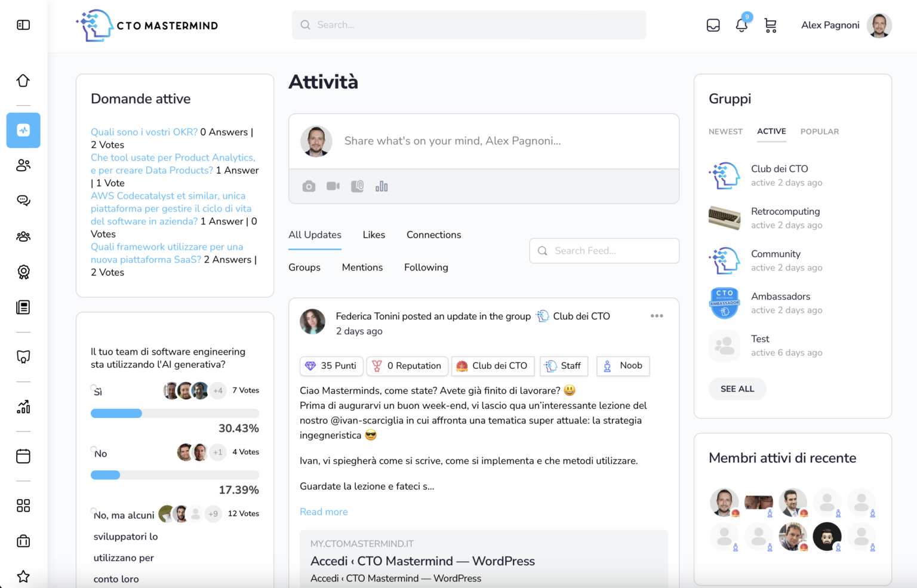Screen dimensions: 917x588
Task: Click the Search Feed input field
Action: pyautogui.click(x=604, y=251)
